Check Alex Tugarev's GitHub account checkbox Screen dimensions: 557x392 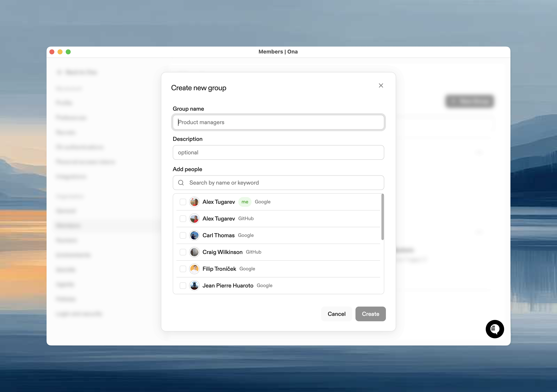point(183,218)
